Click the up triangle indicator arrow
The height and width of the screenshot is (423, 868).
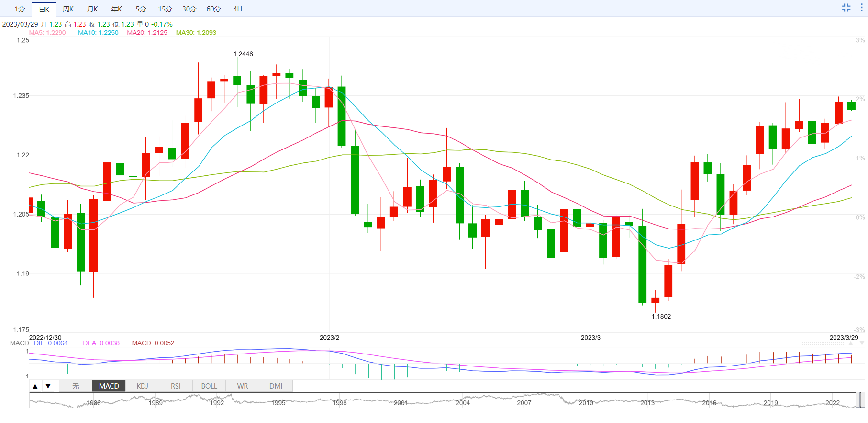[35, 386]
